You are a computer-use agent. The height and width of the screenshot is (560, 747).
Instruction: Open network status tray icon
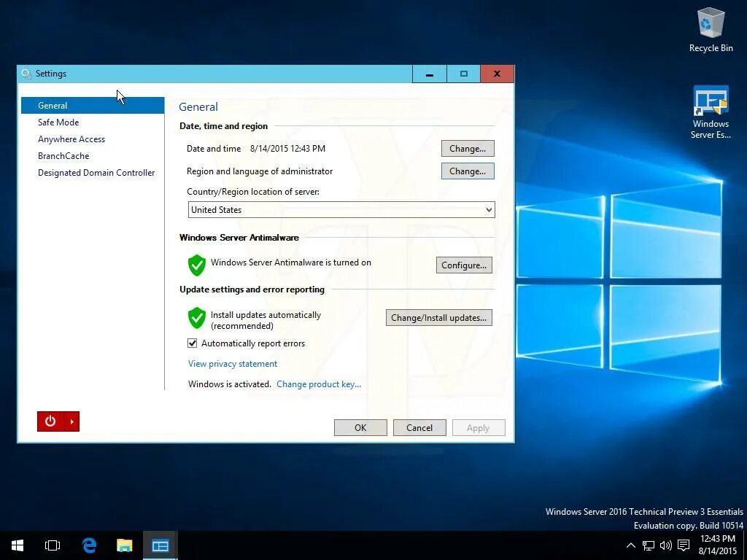(649, 545)
